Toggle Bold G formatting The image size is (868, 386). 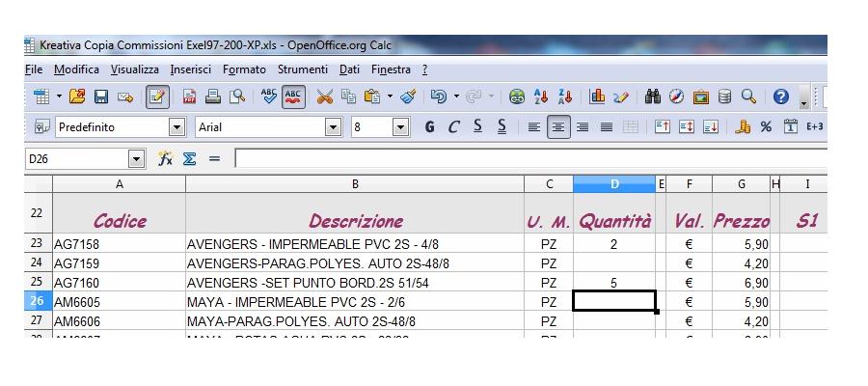[429, 127]
